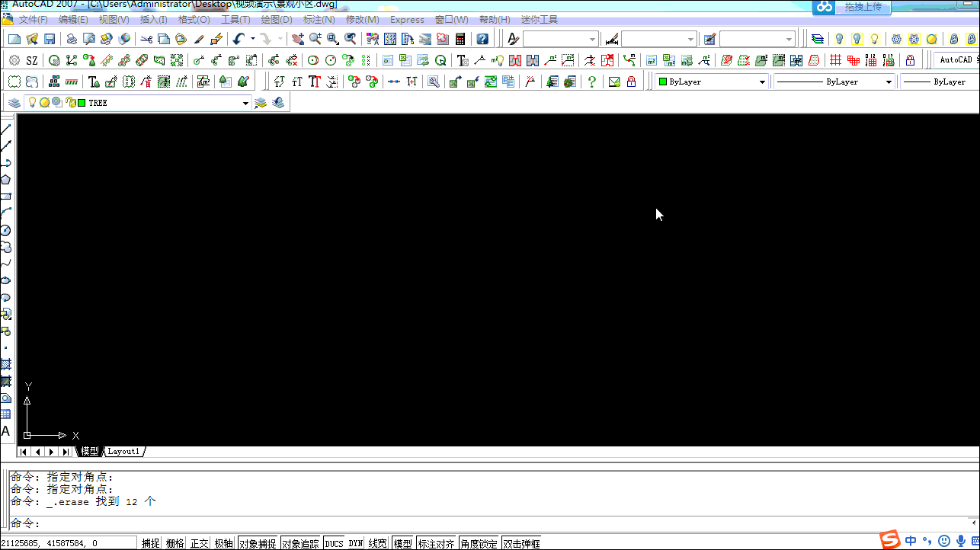Switch to the Layout1 tab
The width and height of the screenshot is (980, 550).
(123, 452)
